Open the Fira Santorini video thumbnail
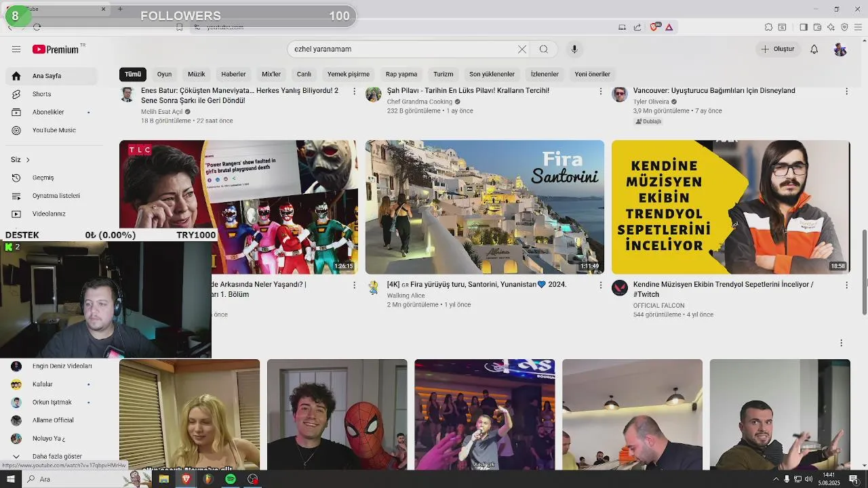The image size is (868, 488). pos(485,207)
